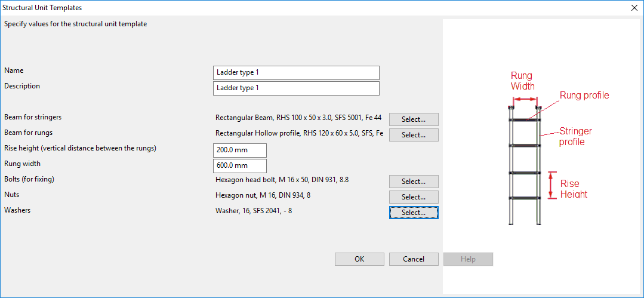Click the Rectangular Hollow profile description text
Screen dimensions: 644x298
pos(298,133)
